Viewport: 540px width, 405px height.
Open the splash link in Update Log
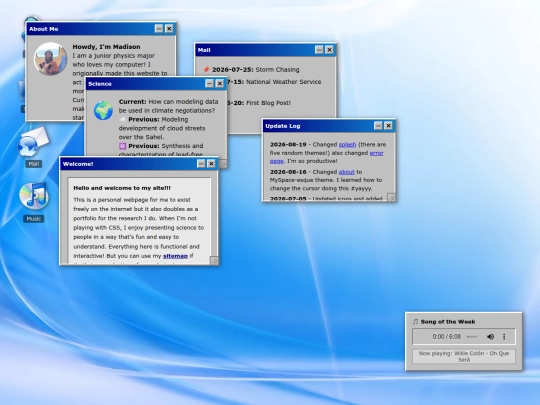tap(347, 145)
